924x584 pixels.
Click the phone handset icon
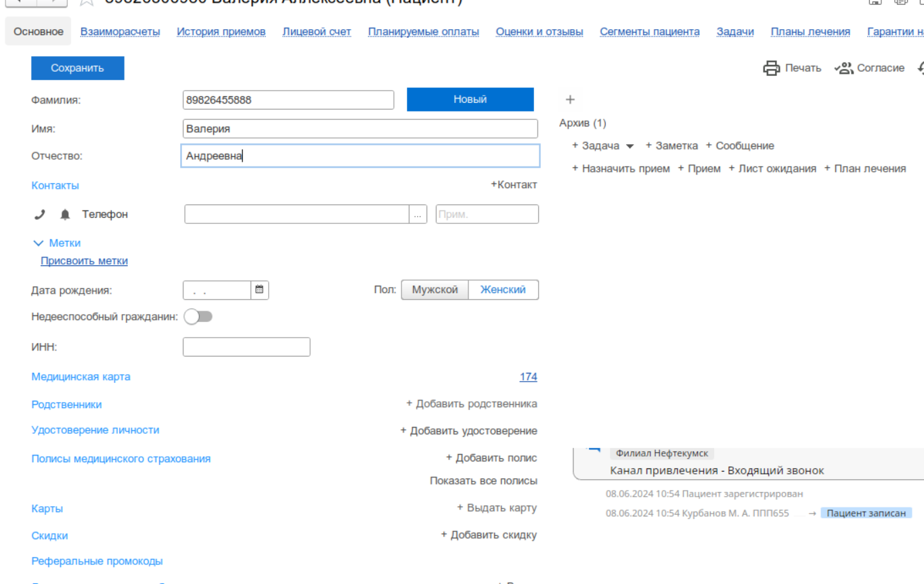39,215
